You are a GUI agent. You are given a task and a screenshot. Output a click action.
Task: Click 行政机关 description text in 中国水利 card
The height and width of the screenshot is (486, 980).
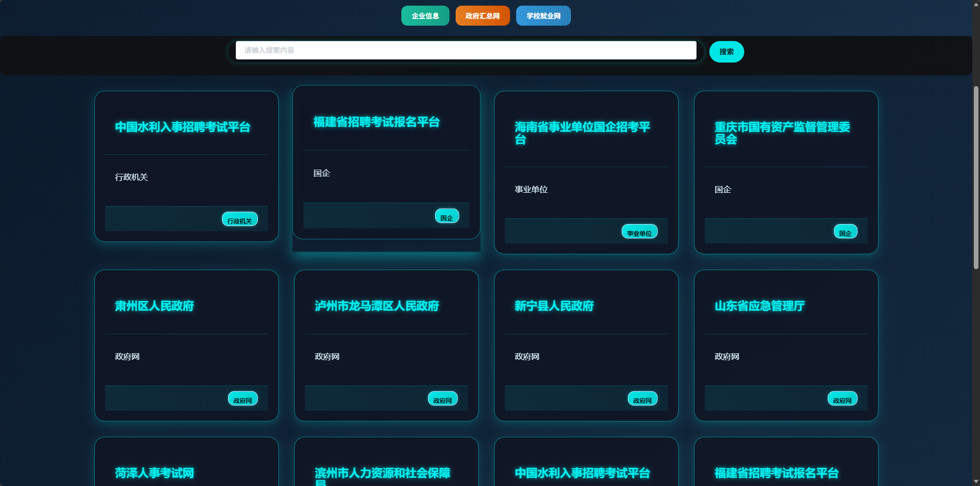click(131, 177)
